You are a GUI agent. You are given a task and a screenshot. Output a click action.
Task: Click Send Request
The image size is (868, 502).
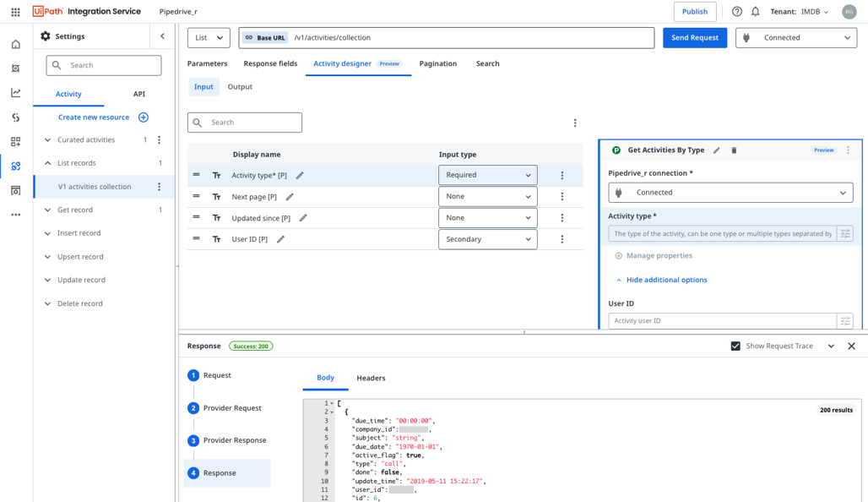pyautogui.click(x=695, y=38)
